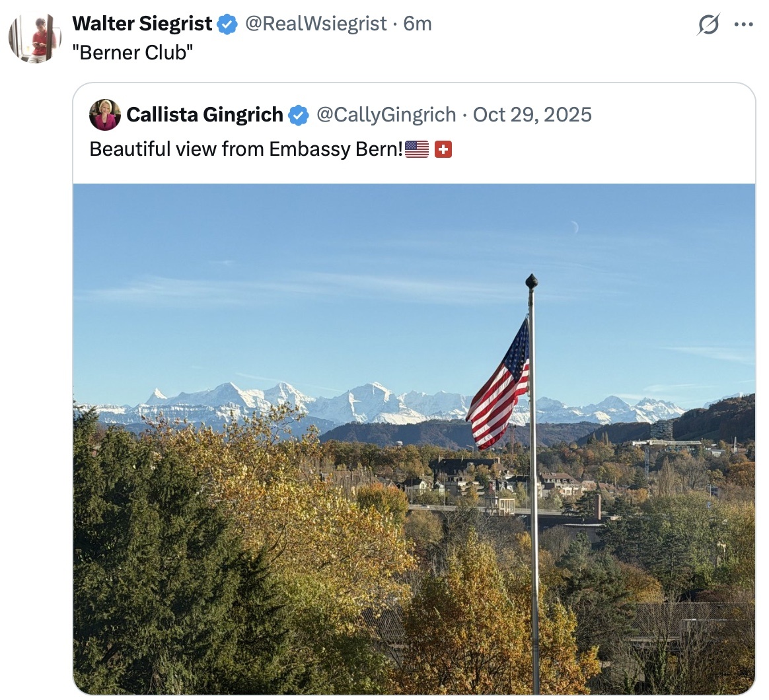The width and height of the screenshot is (769, 700).
Task: Click the @CallyGingrich handle
Action: click(x=386, y=115)
